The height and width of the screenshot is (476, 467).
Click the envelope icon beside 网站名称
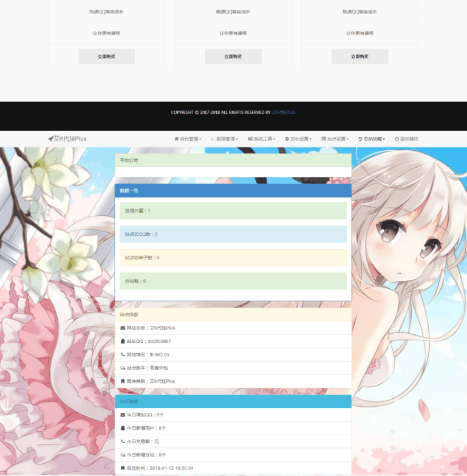[x=123, y=328]
